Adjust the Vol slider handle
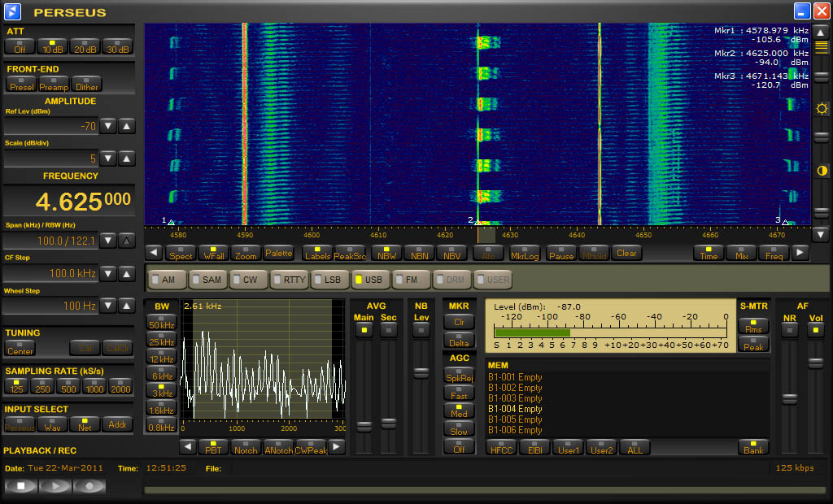The image size is (833, 504). (816, 364)
